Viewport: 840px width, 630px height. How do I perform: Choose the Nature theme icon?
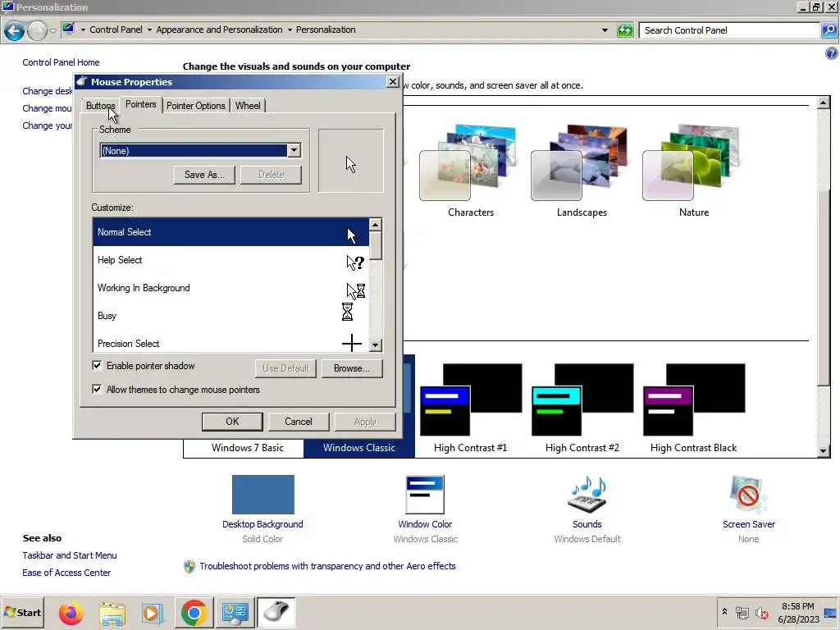[x=692, y=162]
